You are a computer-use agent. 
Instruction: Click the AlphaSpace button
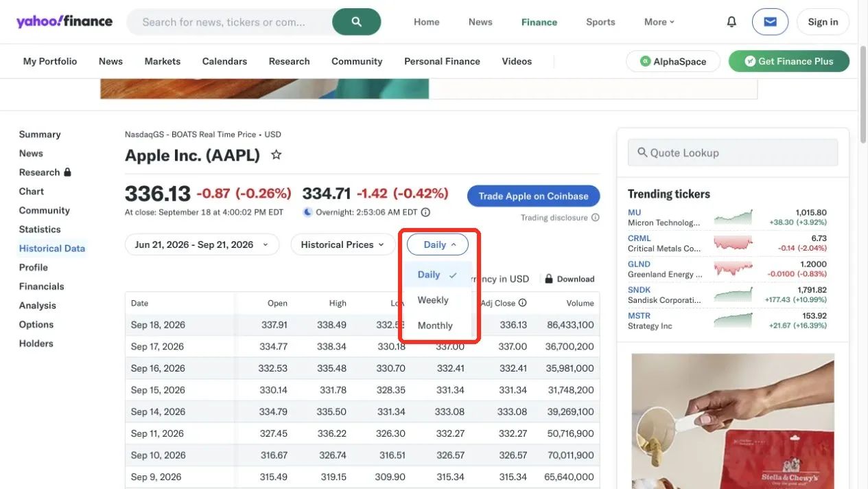click(672, 61)
